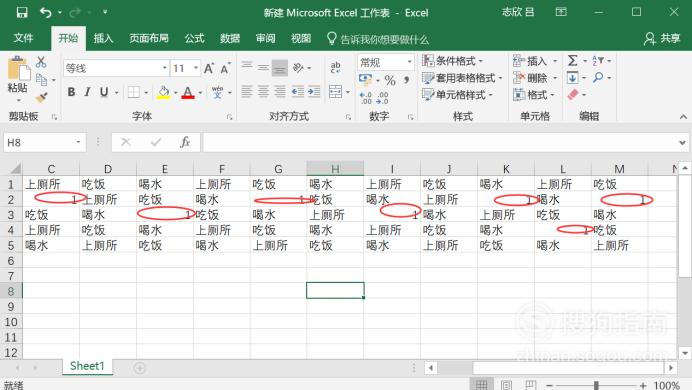Click 格式 in cells group
The height and width of the screenshot is (390, 692).
pyautogui.click(x=534, y=95)
